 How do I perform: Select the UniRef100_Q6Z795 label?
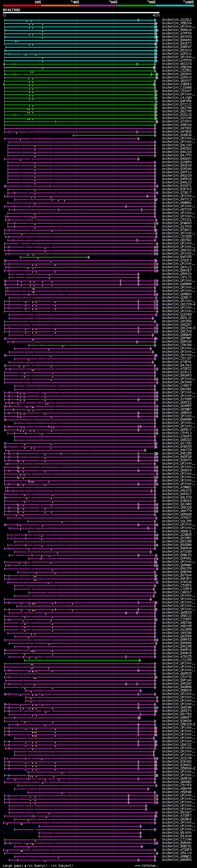[x=177, y=111]
